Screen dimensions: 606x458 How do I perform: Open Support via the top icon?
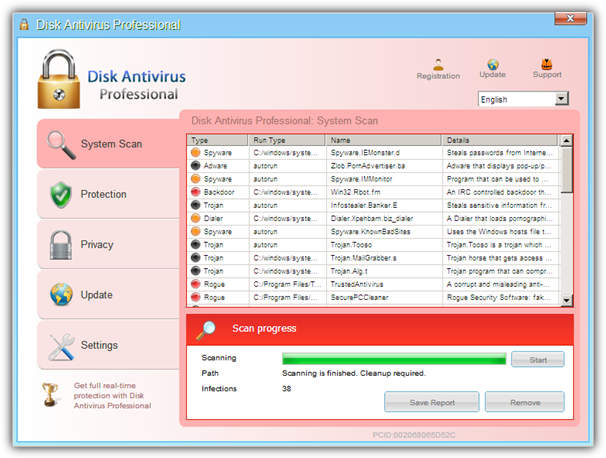pyautogui.click(x=547, y=64)
